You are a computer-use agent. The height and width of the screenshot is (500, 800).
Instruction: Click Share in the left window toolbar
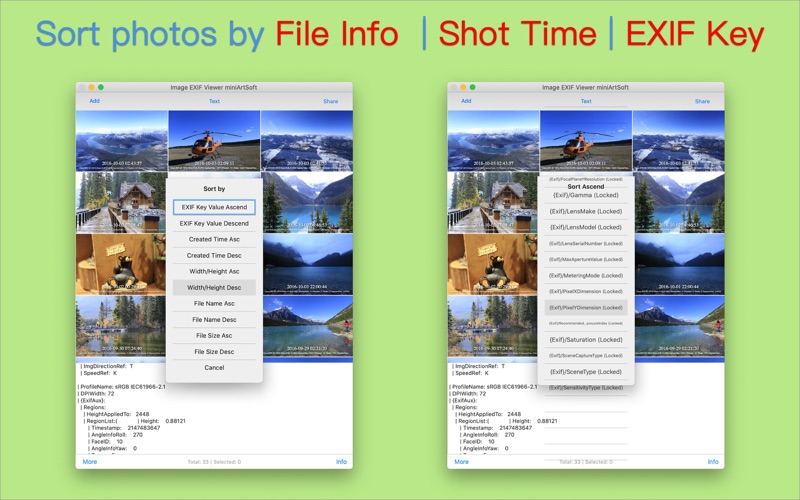pos(331,101)
